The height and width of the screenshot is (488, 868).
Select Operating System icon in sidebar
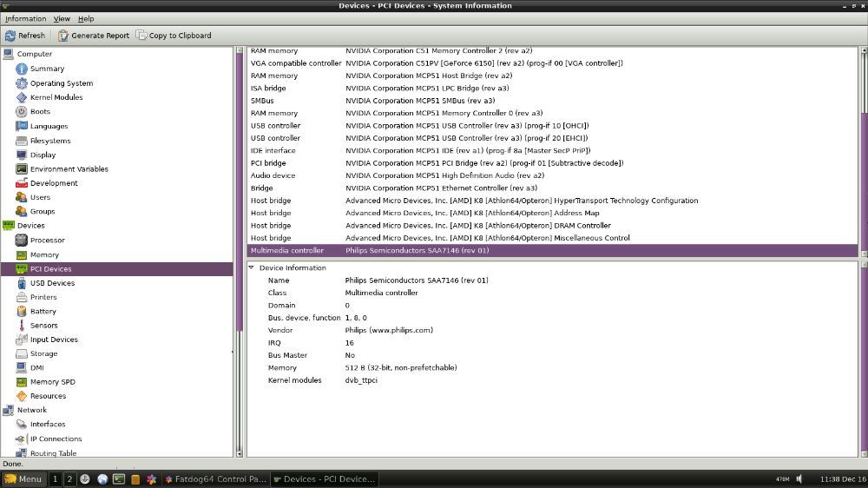(22, 83)
